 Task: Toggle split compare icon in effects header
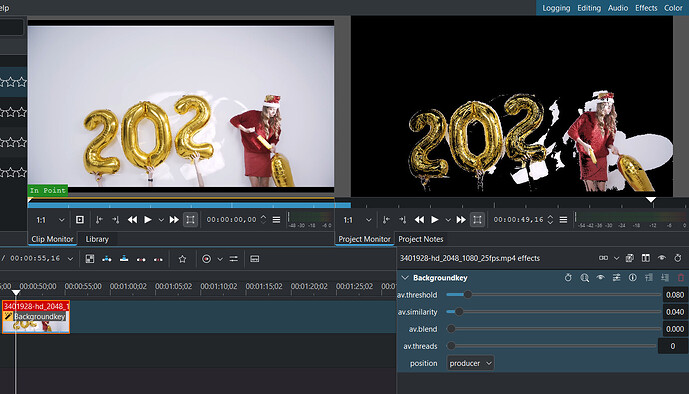645,258
